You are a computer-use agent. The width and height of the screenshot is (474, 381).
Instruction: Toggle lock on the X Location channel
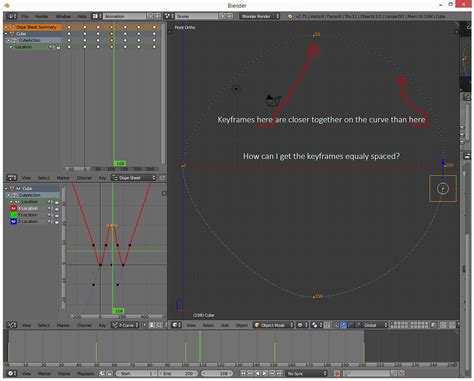[57, 209]
